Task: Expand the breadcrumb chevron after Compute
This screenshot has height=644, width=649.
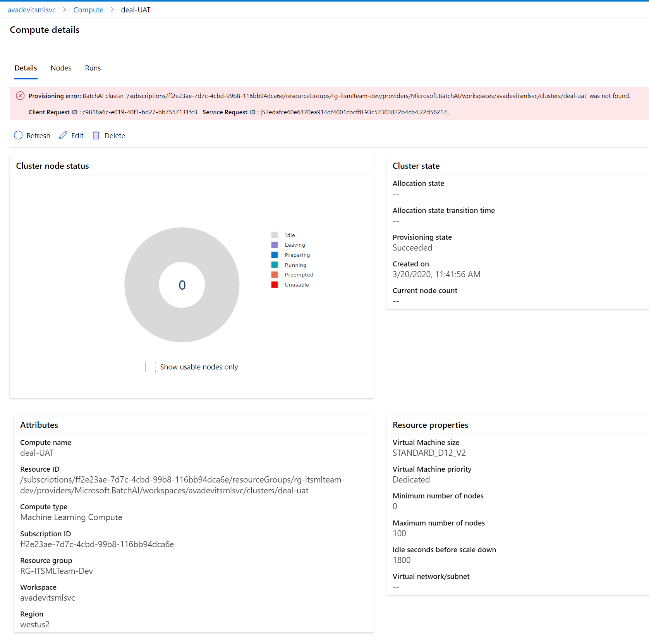Action: [x=111, y=9]
